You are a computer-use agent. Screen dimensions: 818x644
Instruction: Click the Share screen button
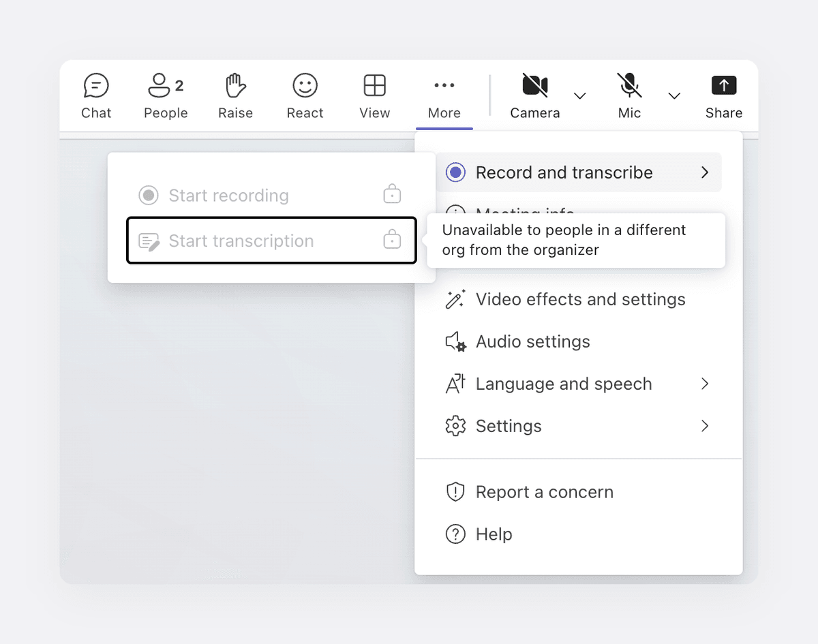tap(724, 97)
